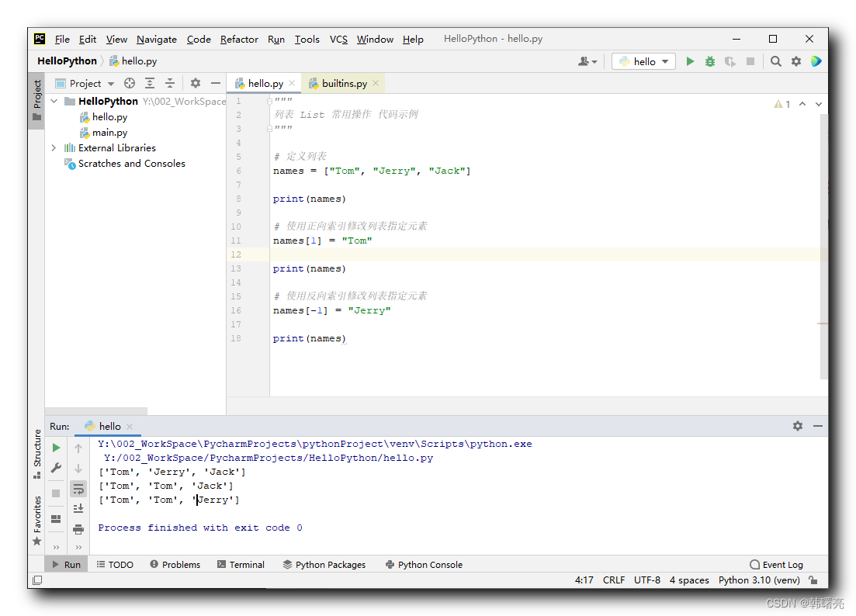
Task: Open Project panel options gear
Action: point(196,83)
